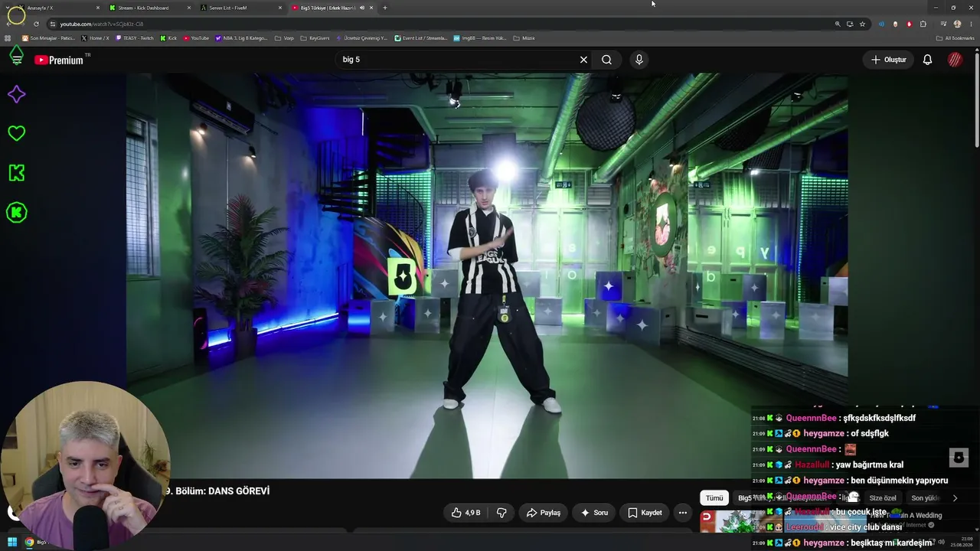Open the media control toolbar button
Screen dimensions: 980x551
(943, 24)
